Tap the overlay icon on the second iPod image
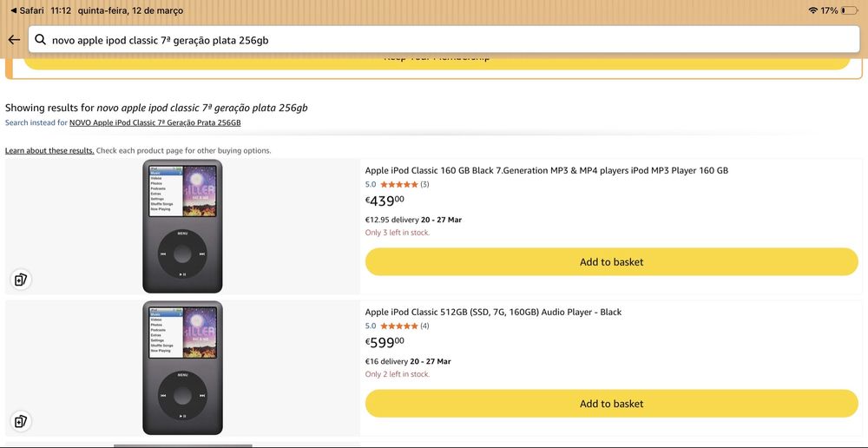 (21, 421)
